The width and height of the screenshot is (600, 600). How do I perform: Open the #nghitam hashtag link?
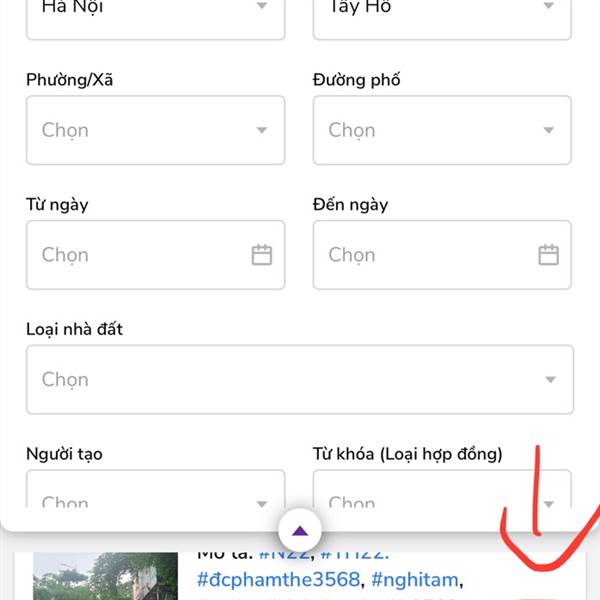click(415, 580)
